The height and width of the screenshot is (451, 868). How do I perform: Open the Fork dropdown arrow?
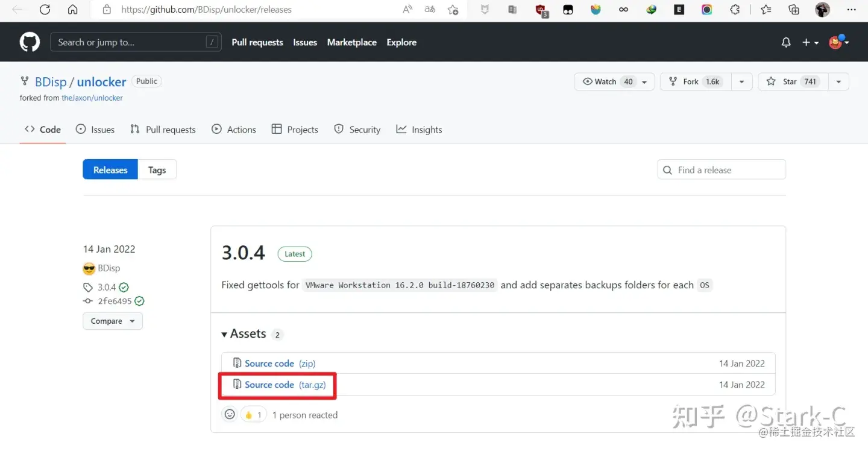741,82
